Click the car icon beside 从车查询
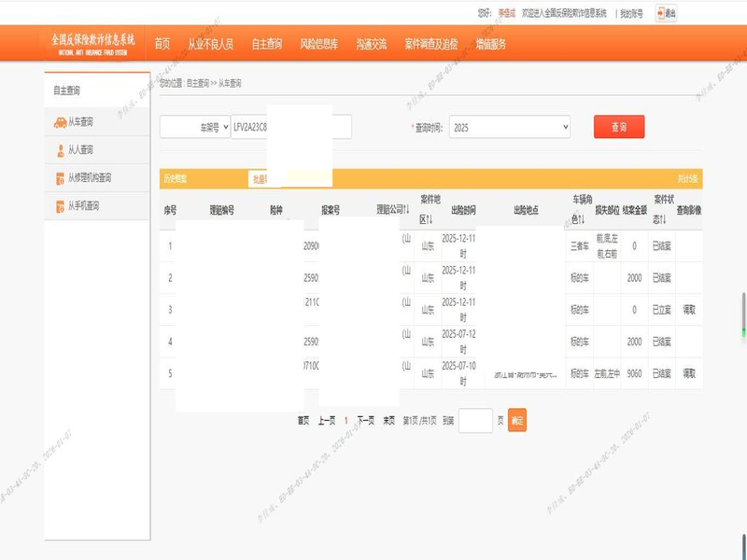 point(60,122)
